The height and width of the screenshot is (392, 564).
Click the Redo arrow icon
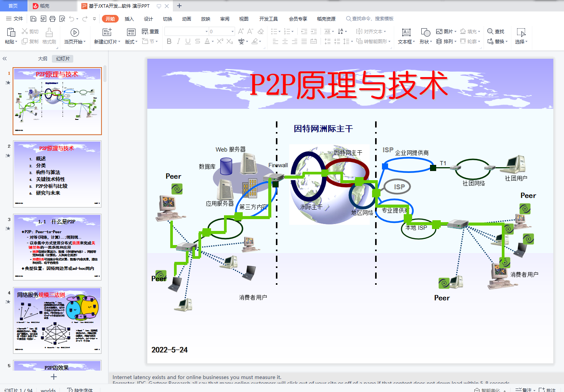coord(85,19)
